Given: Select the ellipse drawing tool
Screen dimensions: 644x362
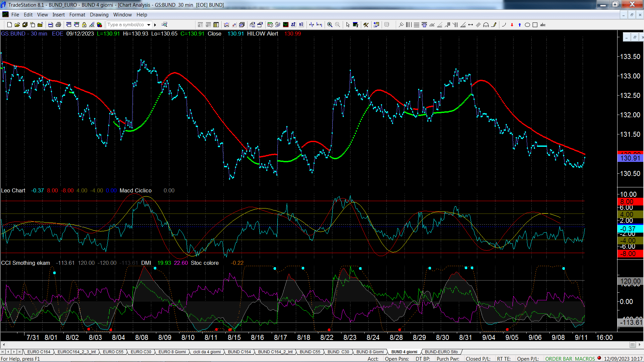Looking at the screenshot, I should tap(527, 24).
